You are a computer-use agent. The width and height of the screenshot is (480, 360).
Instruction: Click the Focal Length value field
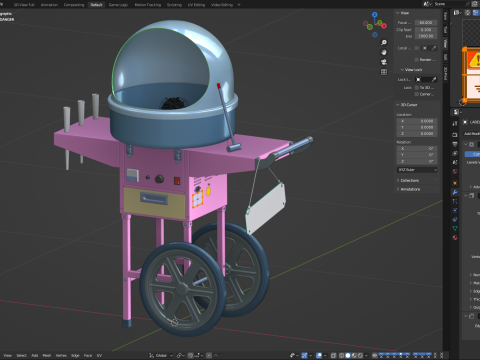[426, 23]
